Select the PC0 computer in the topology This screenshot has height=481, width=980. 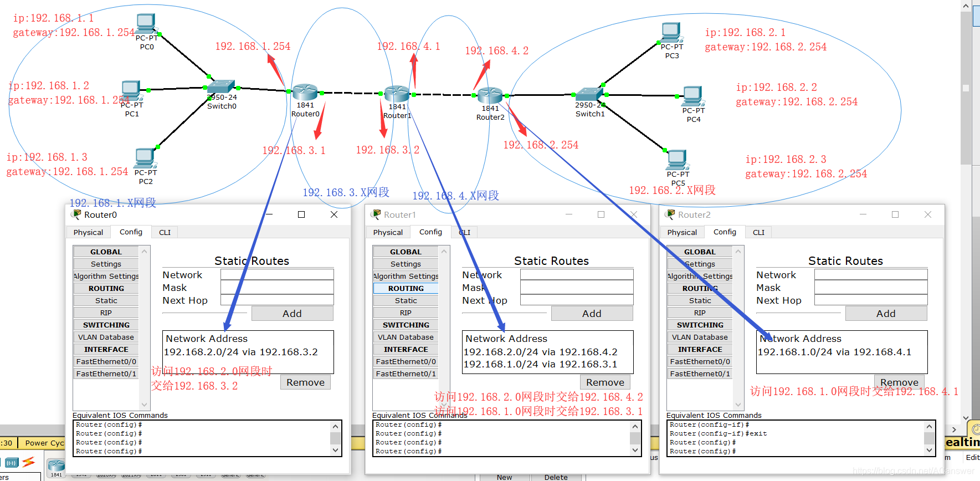tap(146, 24)
